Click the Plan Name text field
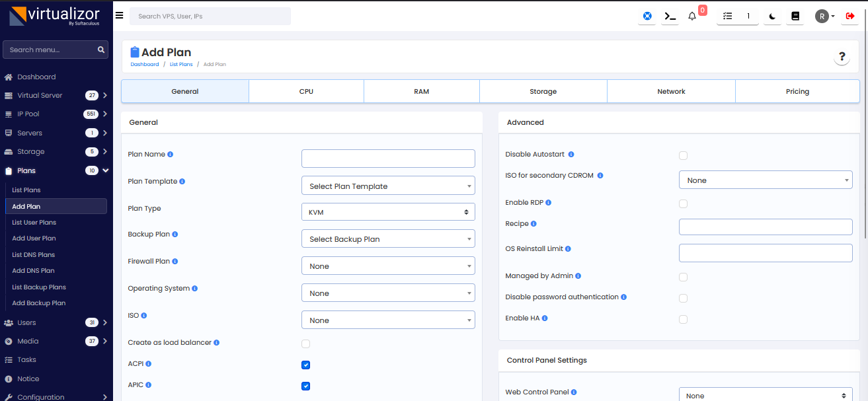 pos(388,159)
